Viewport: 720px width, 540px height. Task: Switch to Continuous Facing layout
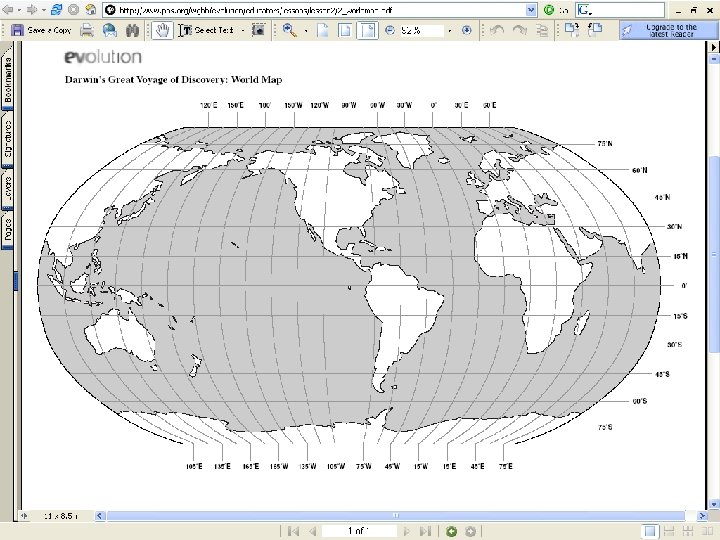(688, 531)
